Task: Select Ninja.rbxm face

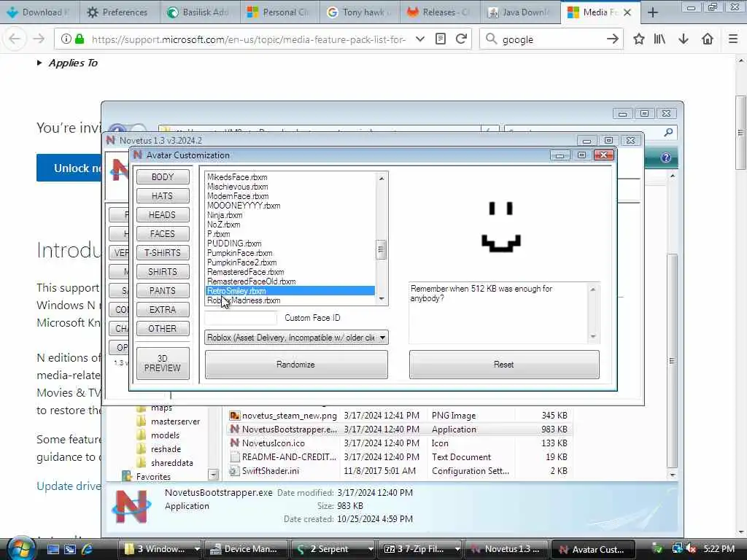Action: [x=225, y=215]
